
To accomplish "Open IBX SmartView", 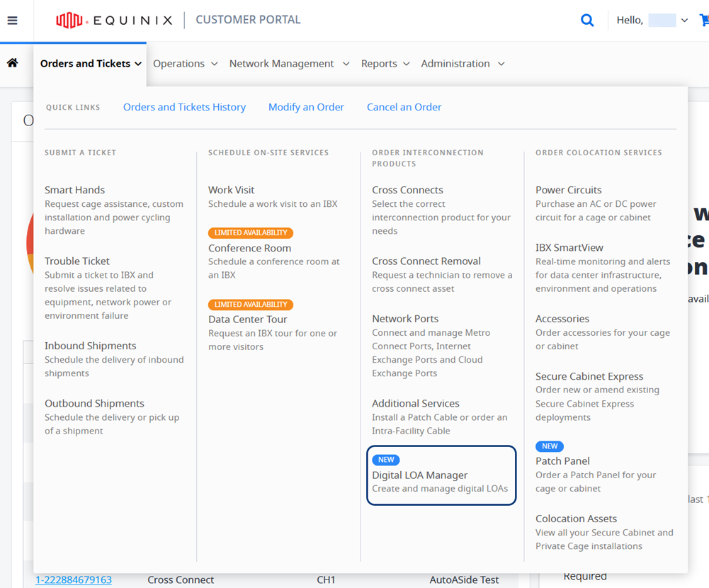I will click(569, 247).
